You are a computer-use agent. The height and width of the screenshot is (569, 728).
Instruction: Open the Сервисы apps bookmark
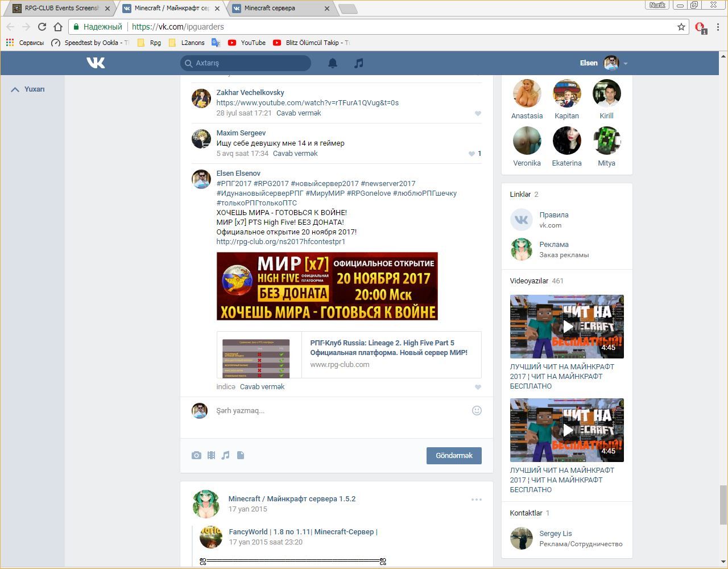coord(25,43)
